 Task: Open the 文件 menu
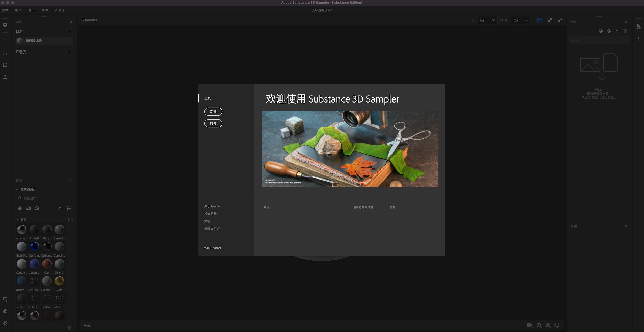[5, 10]
